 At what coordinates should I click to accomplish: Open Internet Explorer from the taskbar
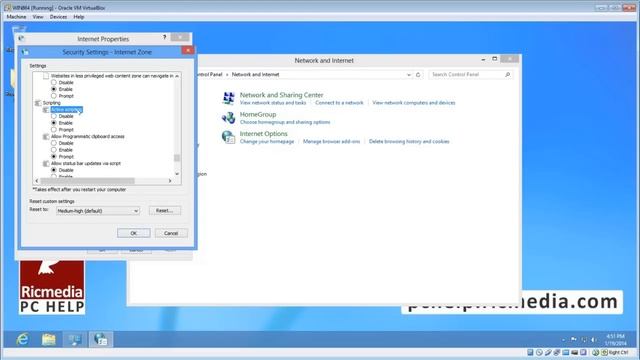click(23, 339)
